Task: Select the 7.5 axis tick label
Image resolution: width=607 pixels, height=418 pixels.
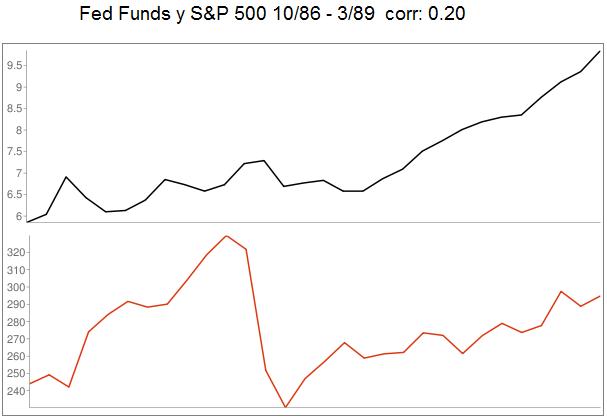Action: [14, 152]
